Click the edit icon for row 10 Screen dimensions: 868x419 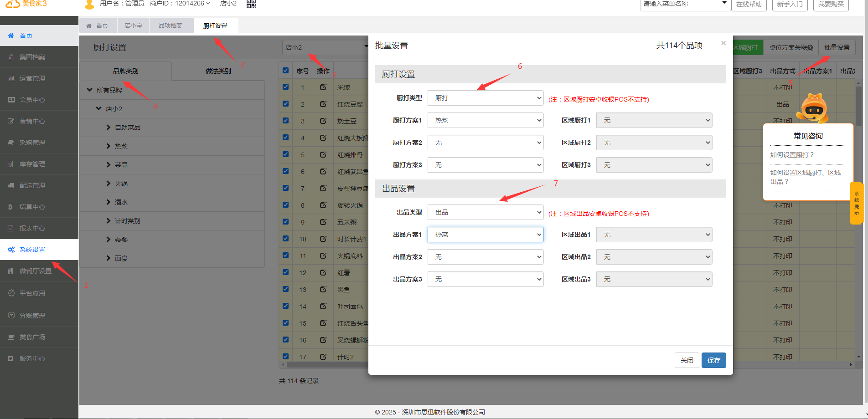point(323,239)
